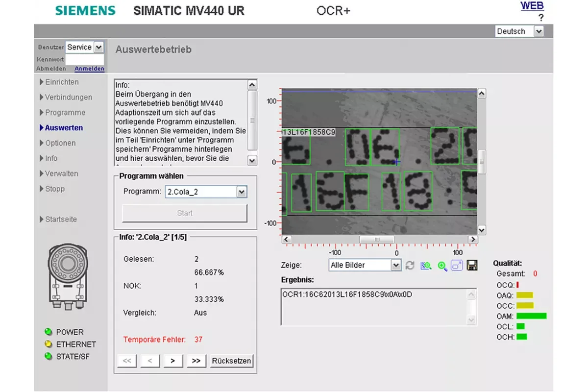This screenshot has width=588, height=392.
Task: Click the image view scroll right arrow
Action: click(473, 240)
